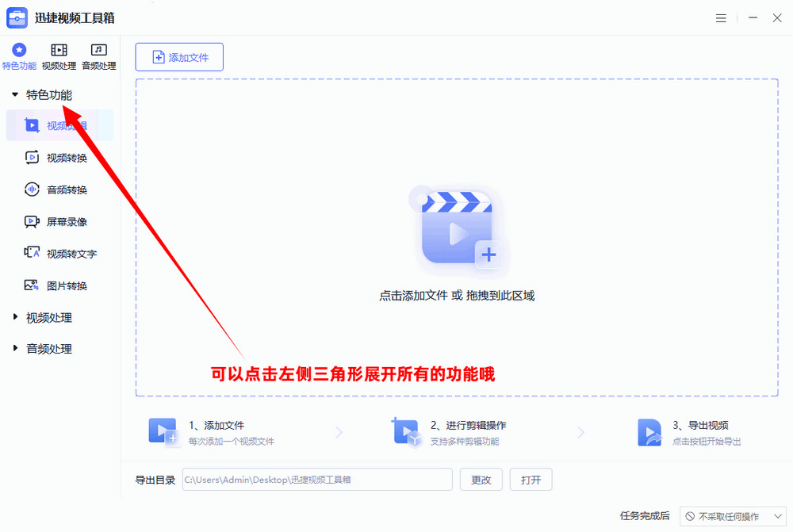This screenshot has height=532, width=793.
Task: Open the 任务完成后 action dropdown
Action: [x=734, y=516]
